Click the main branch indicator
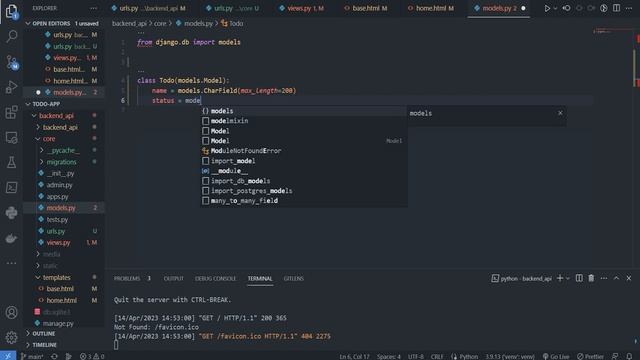Viewport: 640px width, 360px height. tap(32, 356)
